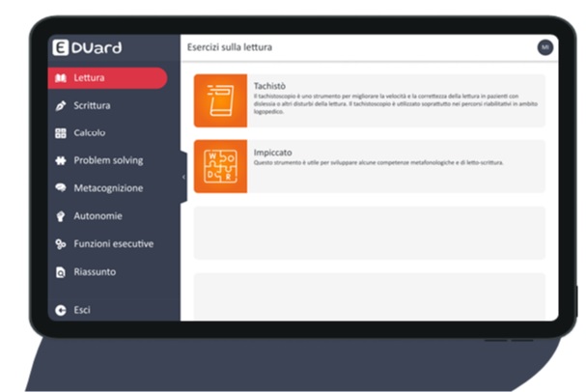Open the Tachistò exercise title
This screenshot has width=586, height=392.
pos(269,86)
